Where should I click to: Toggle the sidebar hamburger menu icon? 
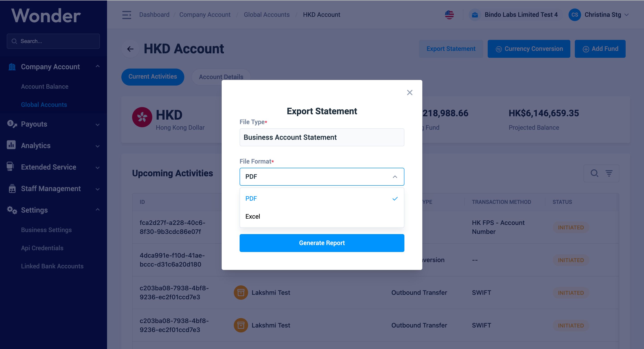click(x=127, y=15)
